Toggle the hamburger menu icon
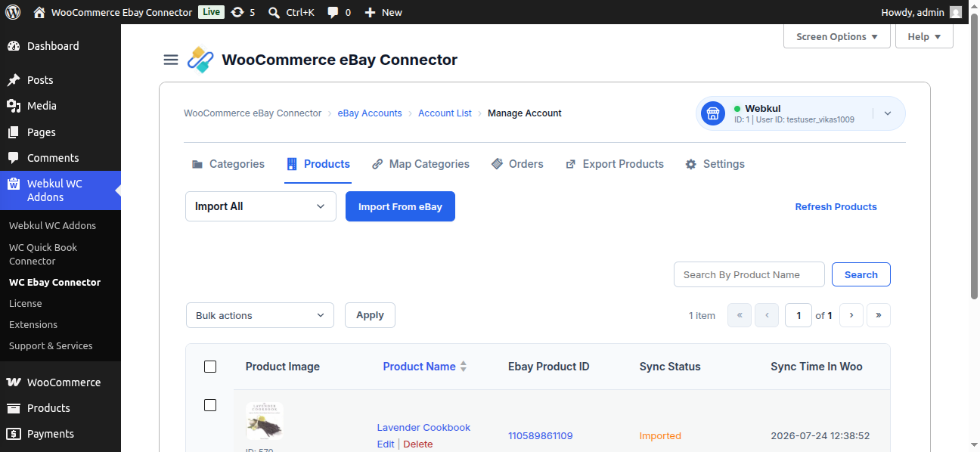Viewport: 980px width, 452px height. 171,60
